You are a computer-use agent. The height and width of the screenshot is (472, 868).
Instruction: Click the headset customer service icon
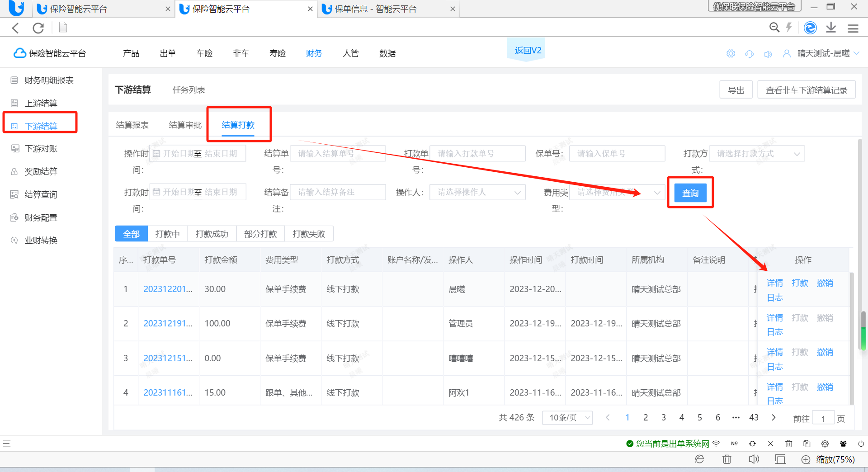[x=749, y=54]
